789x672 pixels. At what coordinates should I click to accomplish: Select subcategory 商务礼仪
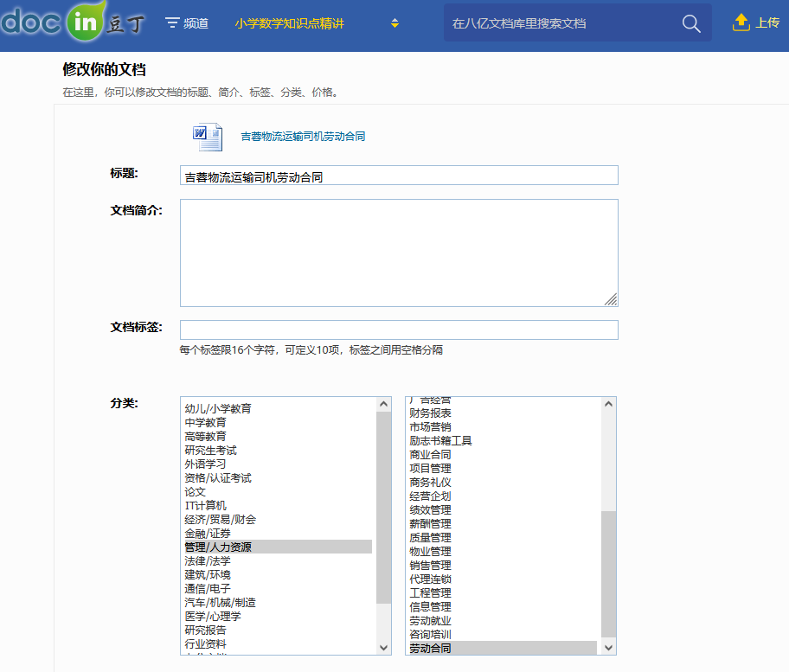pyautogui.click(x=504, y=482)
